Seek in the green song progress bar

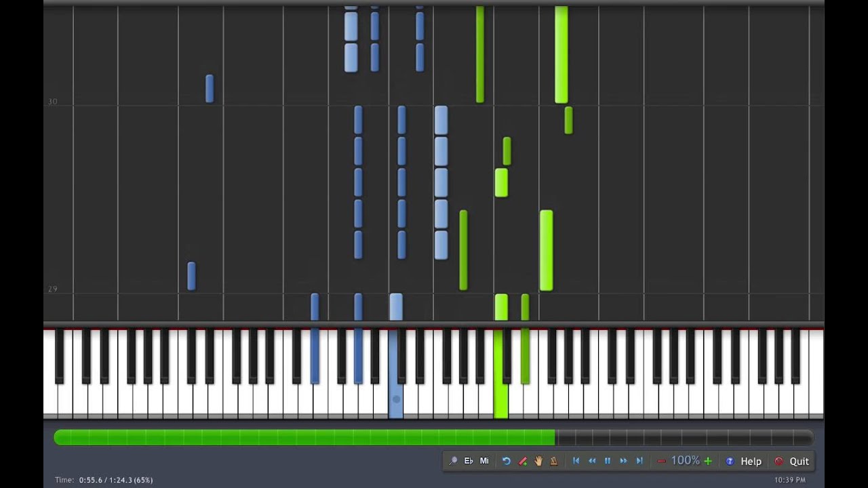tap(304, 437)
